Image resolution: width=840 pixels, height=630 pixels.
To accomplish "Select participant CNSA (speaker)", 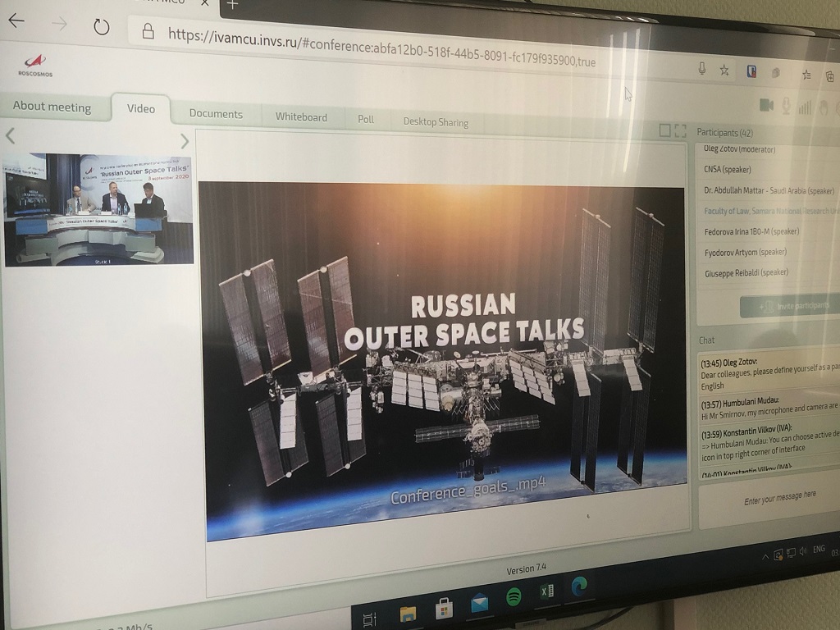I will point(727,169).
